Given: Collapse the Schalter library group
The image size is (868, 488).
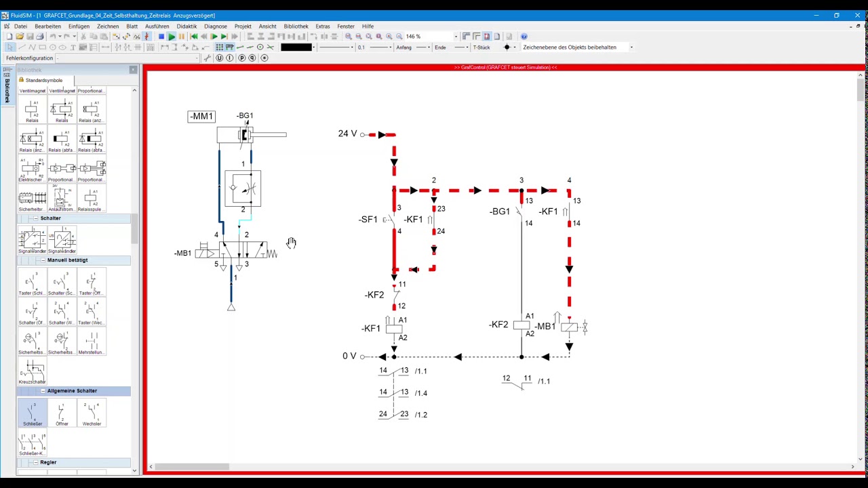Looking at the screenshot, I should [35, 218].
